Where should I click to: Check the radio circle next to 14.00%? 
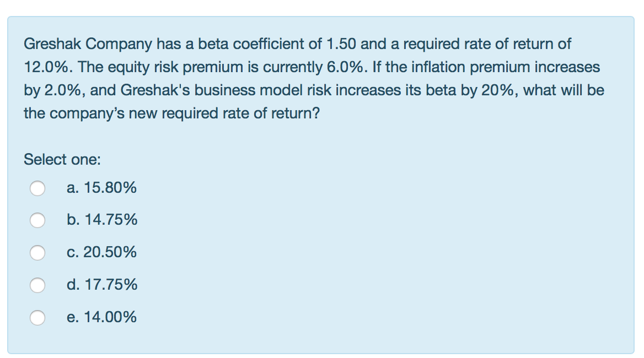coord(37,317)
